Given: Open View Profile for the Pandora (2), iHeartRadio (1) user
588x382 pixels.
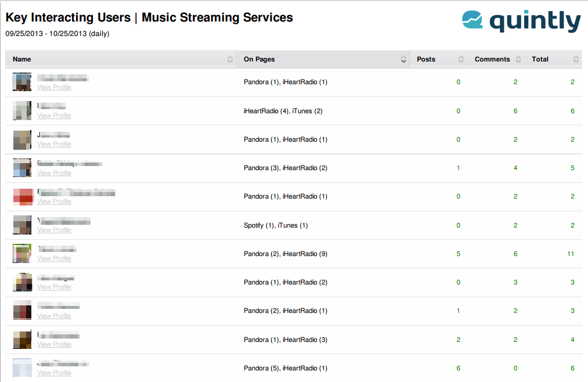Looking at the screenshot, I should [x=54, y=316].
